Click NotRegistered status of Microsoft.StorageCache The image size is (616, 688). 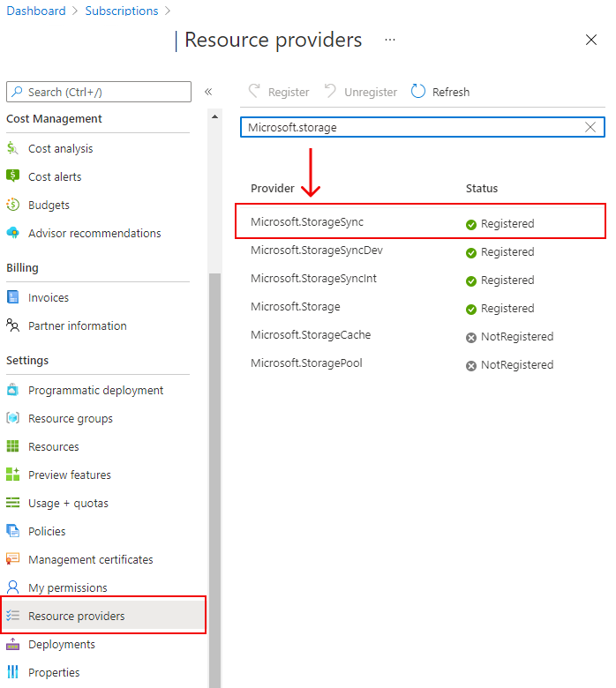pyautogui.click(x=517, y=337)
